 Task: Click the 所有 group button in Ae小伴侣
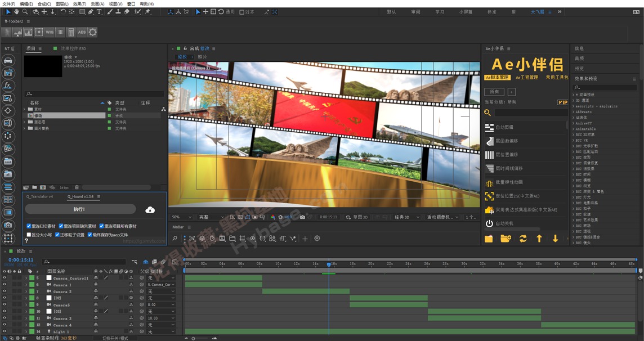click(494, 92)
